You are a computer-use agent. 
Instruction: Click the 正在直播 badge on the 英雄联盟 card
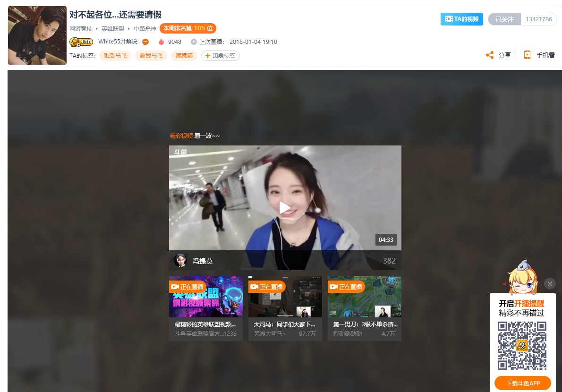187,287
